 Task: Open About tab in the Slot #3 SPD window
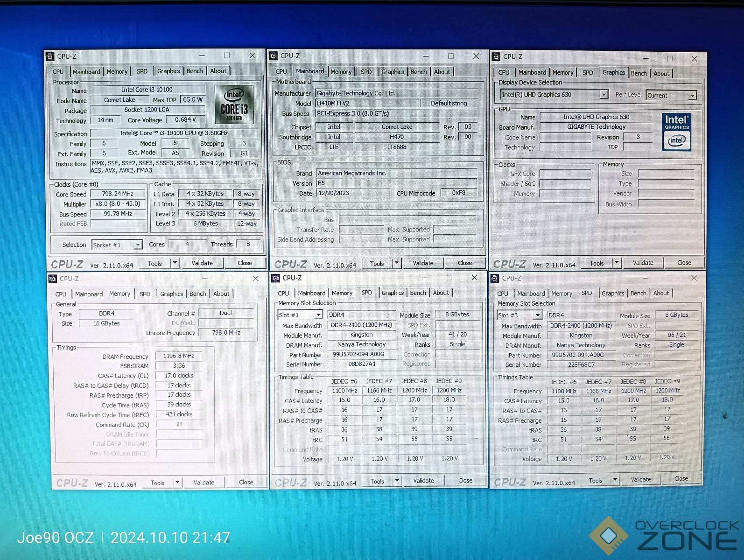(x=661, y=294)
